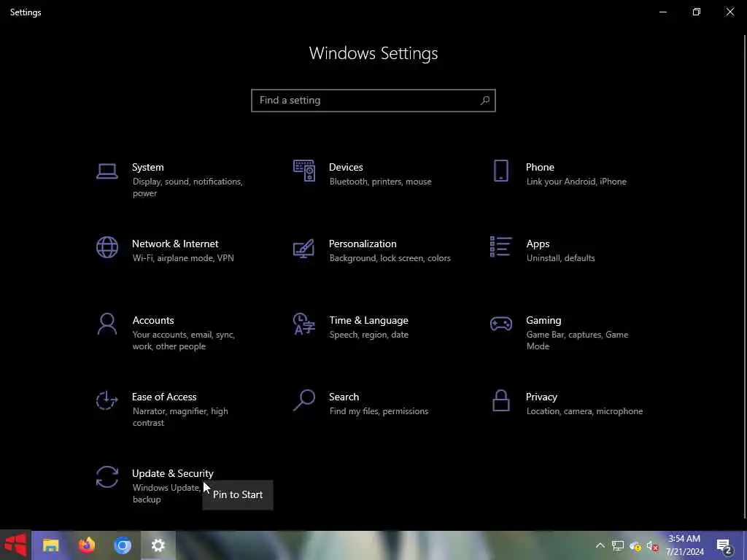Image resolution: width=747 pixels, height=560 pixels.
Task: Open the Start menu from the taskbar
Action: click(15, 545)
